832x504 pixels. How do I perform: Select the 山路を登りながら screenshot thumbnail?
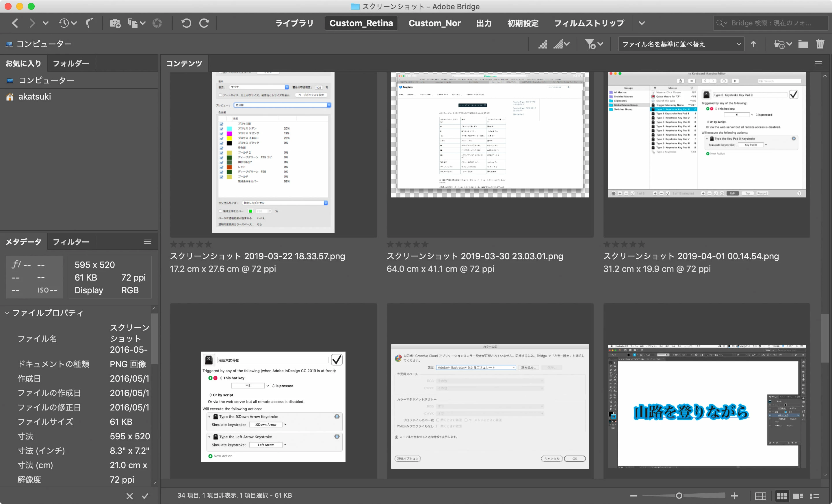pos(706,406)
